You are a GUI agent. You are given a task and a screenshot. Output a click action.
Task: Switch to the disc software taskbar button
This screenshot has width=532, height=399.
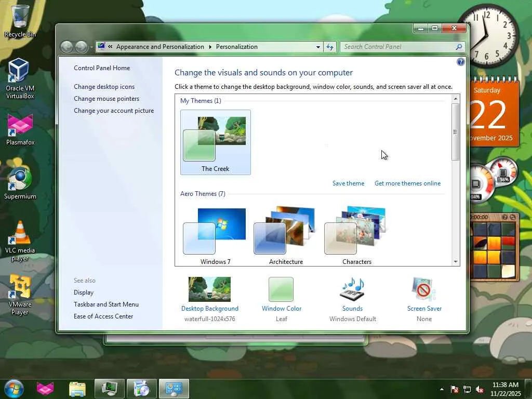(142, 389)
